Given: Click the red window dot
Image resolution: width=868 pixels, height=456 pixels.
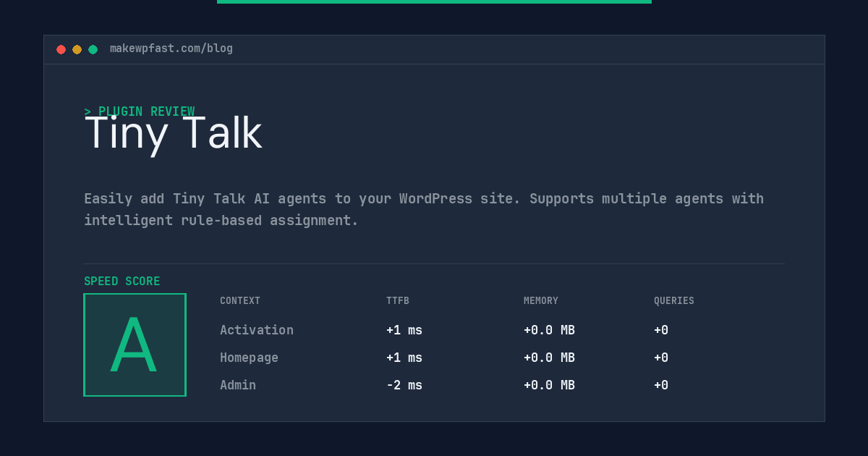Looking at the screenshot, I should click(x=61, y=49).
